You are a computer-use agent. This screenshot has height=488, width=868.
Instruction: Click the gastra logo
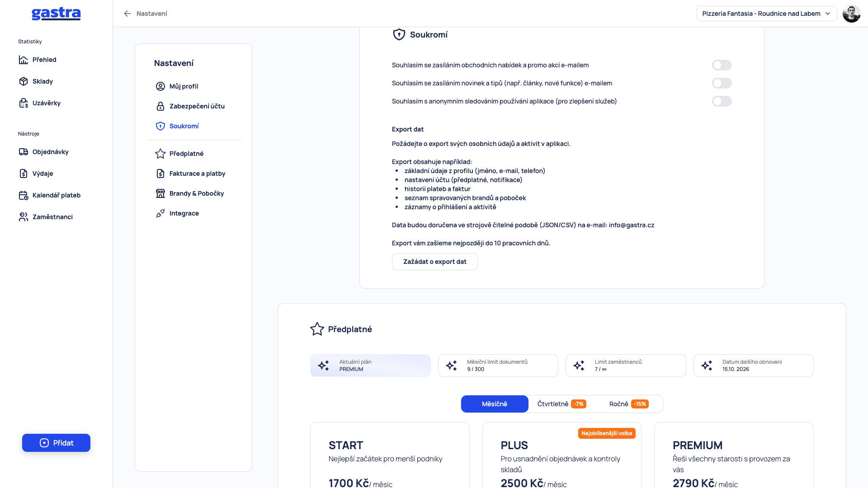[56, 14]
